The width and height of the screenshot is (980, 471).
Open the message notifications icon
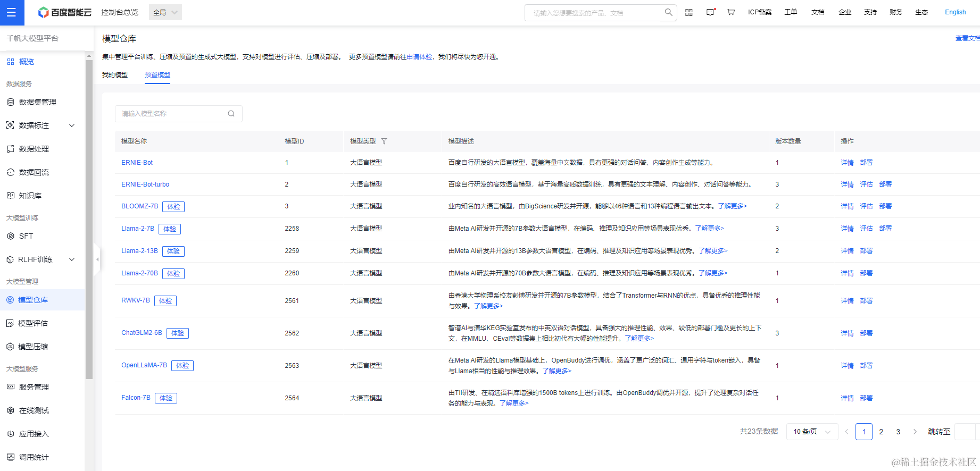click(710, 12)
